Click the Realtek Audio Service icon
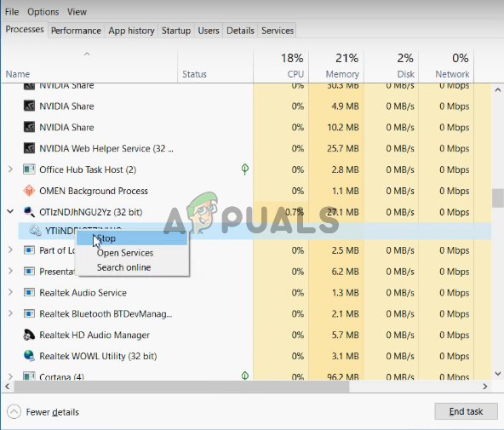Viewport: 504px width, 430px height. [x=29, y=292]
